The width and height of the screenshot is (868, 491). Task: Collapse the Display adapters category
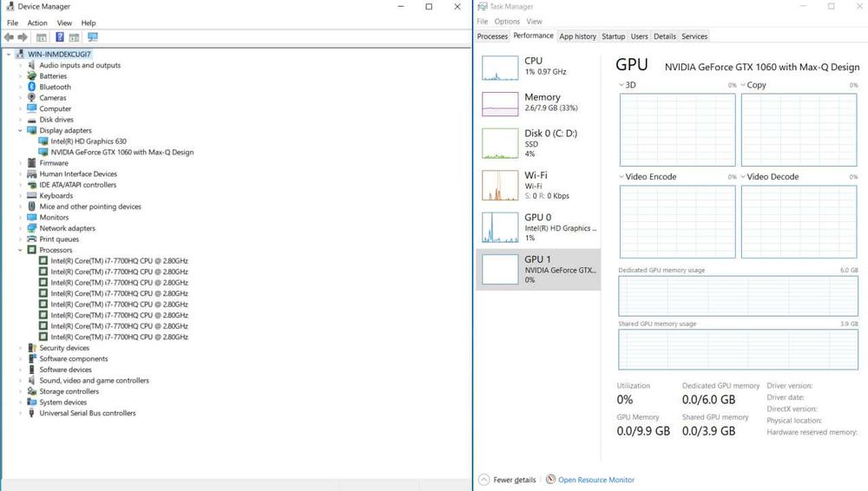[20, 131]
